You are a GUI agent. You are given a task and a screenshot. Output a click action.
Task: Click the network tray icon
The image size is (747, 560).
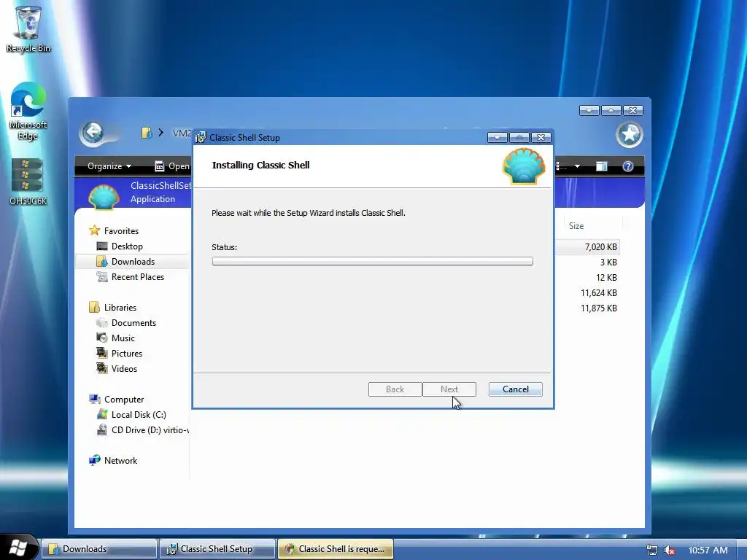[651, 550]
